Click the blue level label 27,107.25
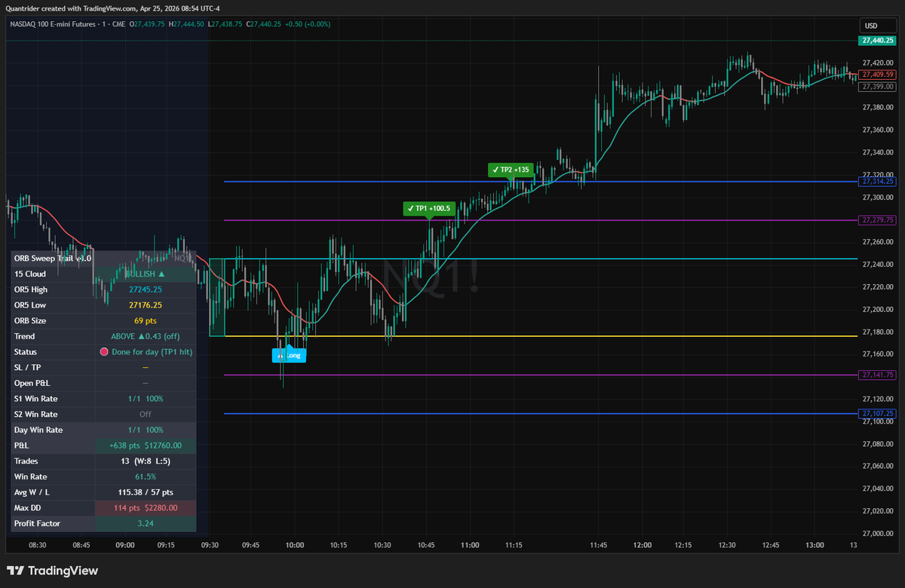Image resolution: width=905 pixels, height=588 pixels. (x=878, y=414)
